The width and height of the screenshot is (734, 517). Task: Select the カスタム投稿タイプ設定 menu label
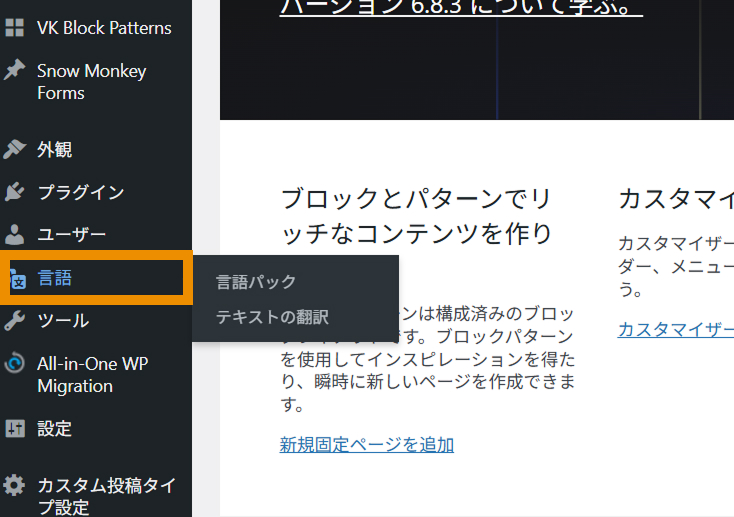[x=106, y=496]
